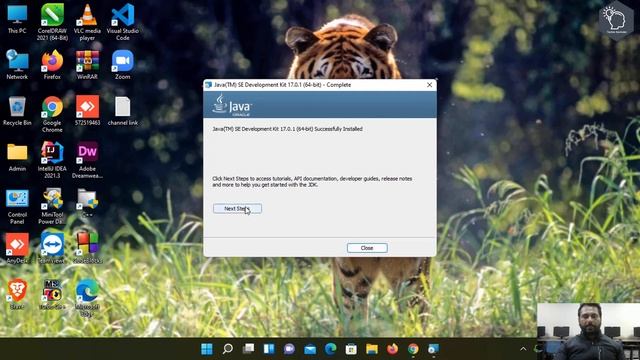This screenshot has height=360, width=640.
Task: Click the 'Successfully Installed' message text
Action: tap(287, 129)
